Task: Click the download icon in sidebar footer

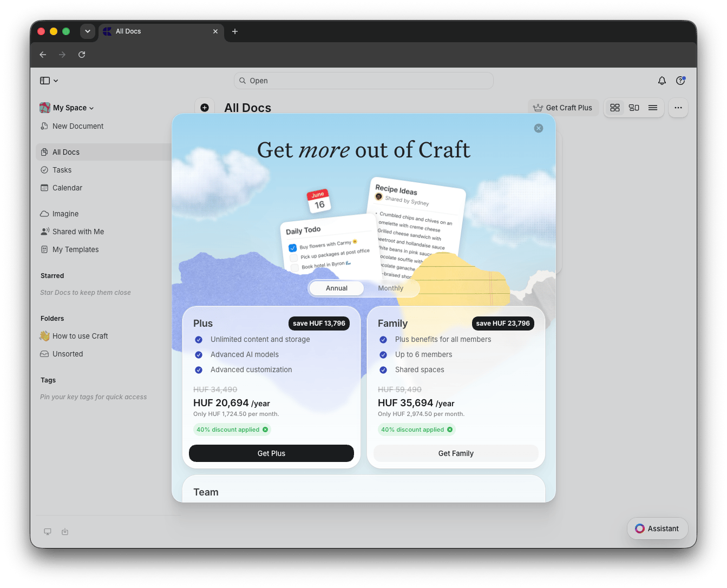Action: (65, 532)
